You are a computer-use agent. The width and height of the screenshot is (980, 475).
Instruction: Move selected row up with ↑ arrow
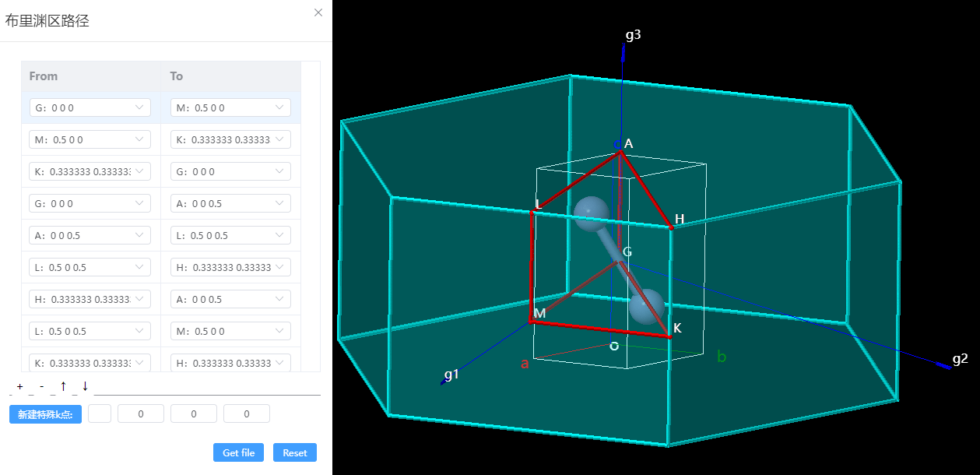pyautogui.click(x=63, y=385)
